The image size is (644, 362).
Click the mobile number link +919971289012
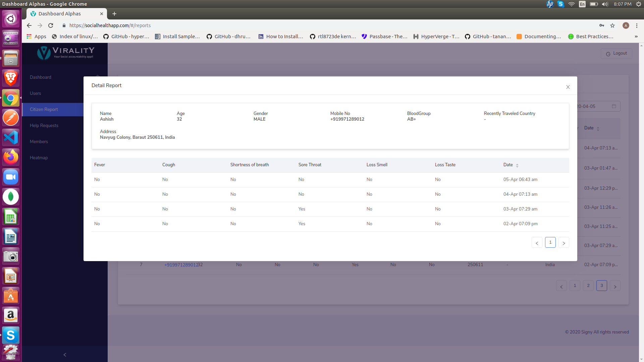pyautogui.click(x=181, y=265)
